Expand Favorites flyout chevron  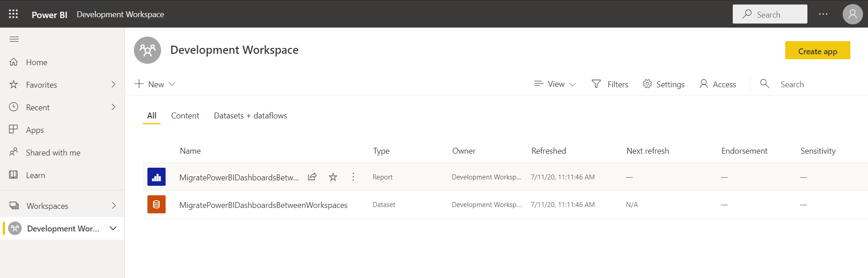[x=114, y=85]
